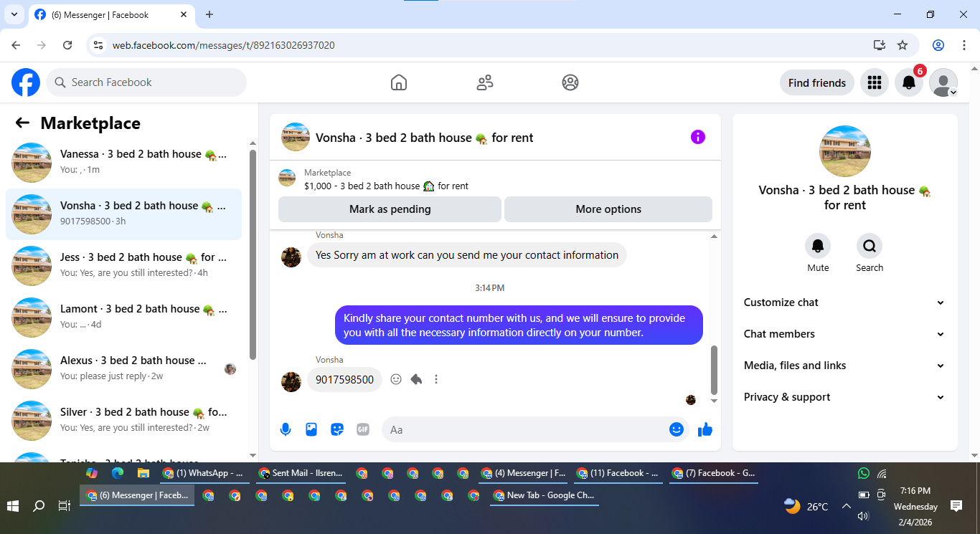The image size is (980, 534).
Task: Open the Microsoft Edge taskbar icon
Action: (118, 473)
